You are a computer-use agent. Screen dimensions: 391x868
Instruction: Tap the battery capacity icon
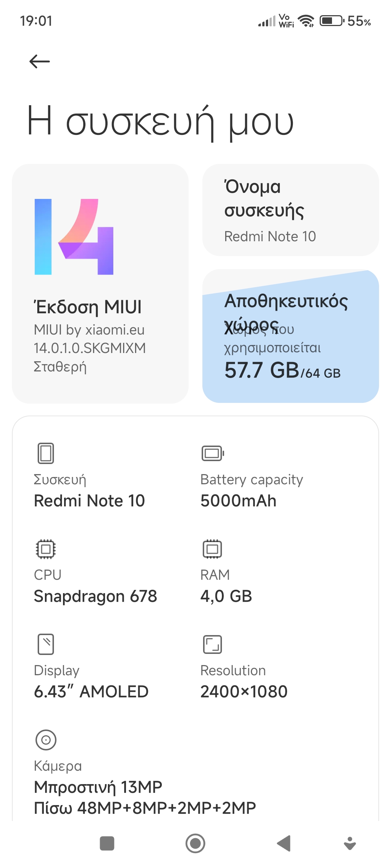(213, 453)
